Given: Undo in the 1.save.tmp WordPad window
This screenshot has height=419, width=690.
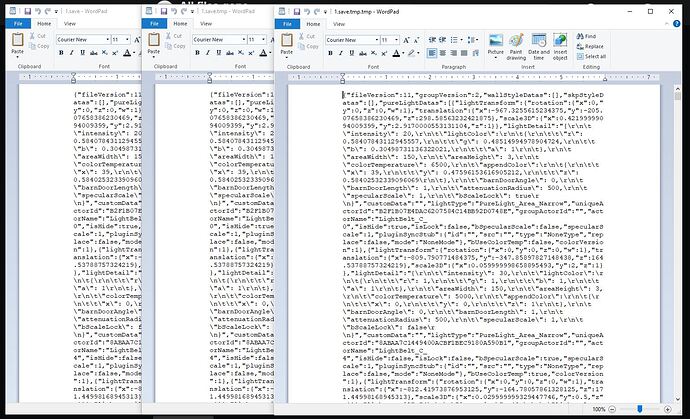Looking at the screenshot, I should coord(174,11).
